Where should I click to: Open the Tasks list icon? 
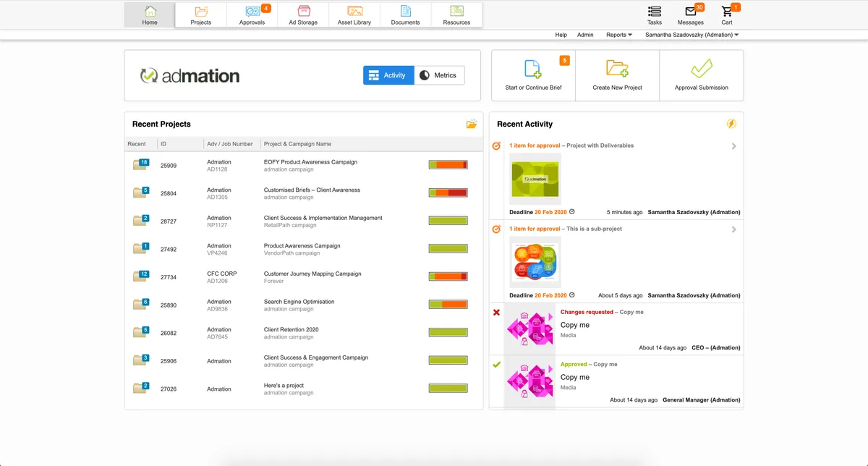[x=655, y=12]
